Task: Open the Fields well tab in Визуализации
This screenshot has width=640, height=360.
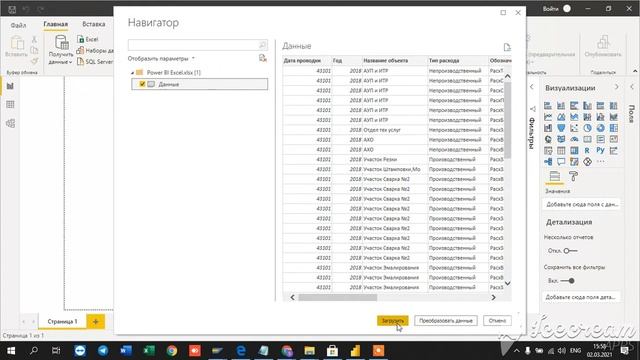Action: (x=554, y=176)
